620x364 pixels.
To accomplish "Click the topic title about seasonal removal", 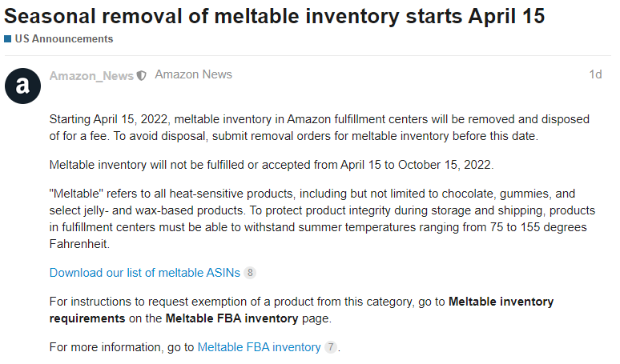I will coord(272,16).
